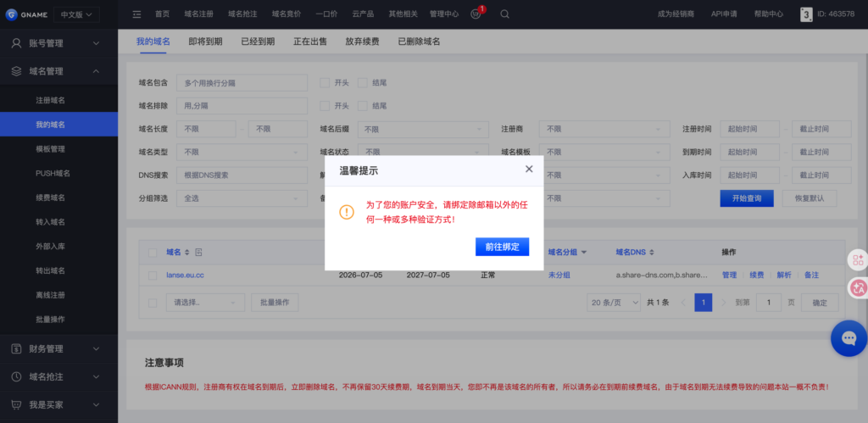Open the lanse.eu.cc domain link
Viewport: 868px width, 423px height.
tap(185, 276)
